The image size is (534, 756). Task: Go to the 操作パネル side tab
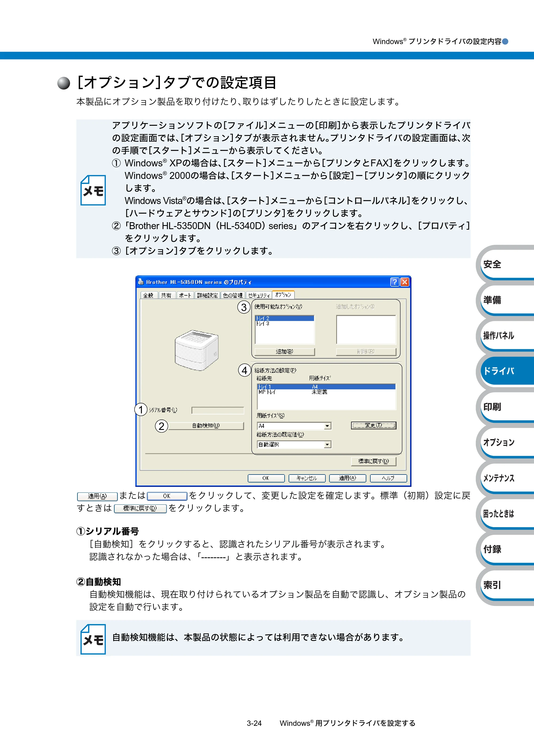pos(507,335)
